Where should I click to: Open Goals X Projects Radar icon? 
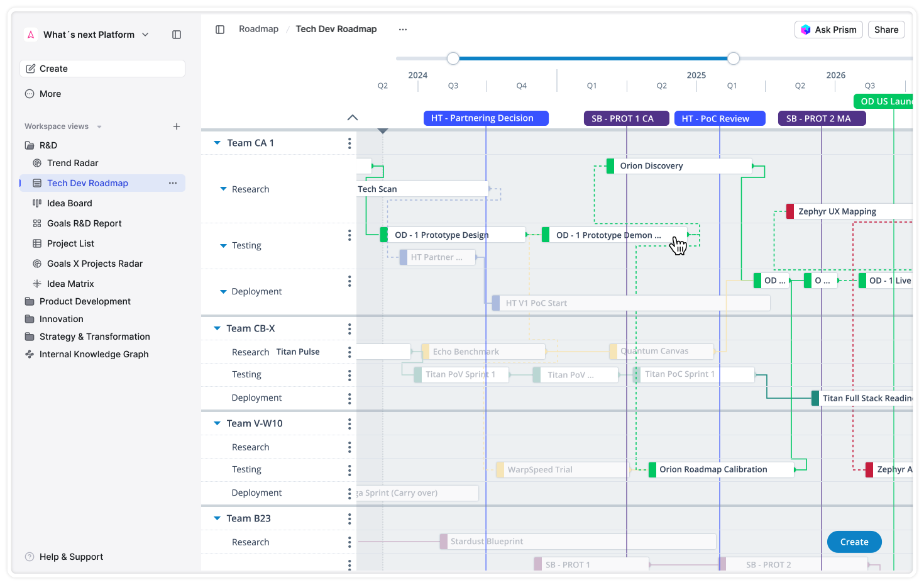[38, 264]
